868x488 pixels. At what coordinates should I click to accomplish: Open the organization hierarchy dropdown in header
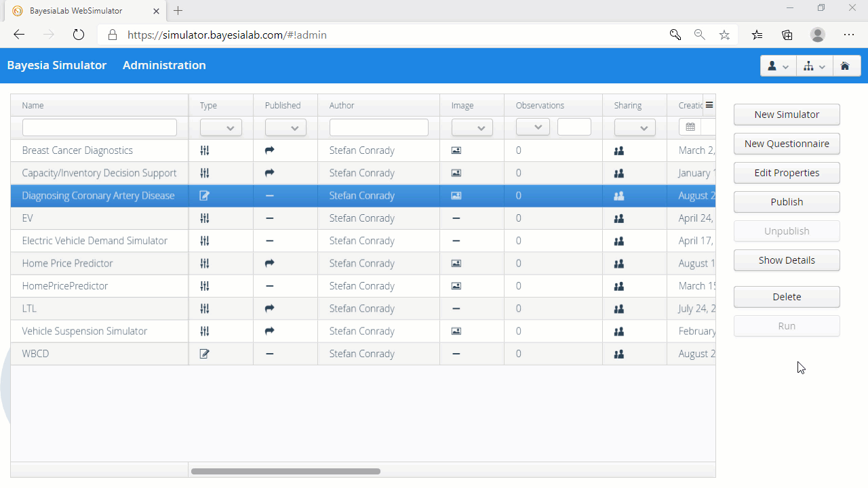pyautogui.click(x=814, y=66)
